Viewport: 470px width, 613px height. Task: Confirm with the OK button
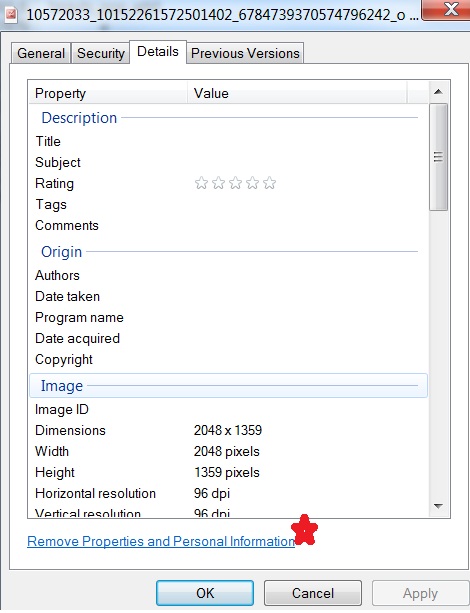tap(205, 593)
